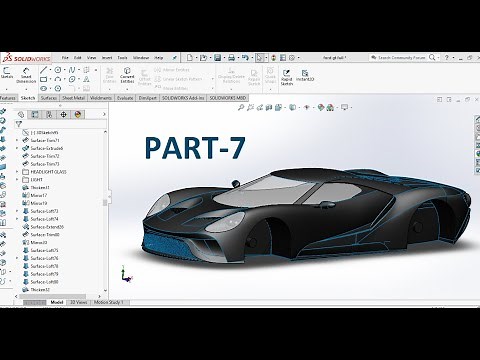Click the Undo icon
The width and height of the screenshot is (480, 360).
tap(245, 58)
